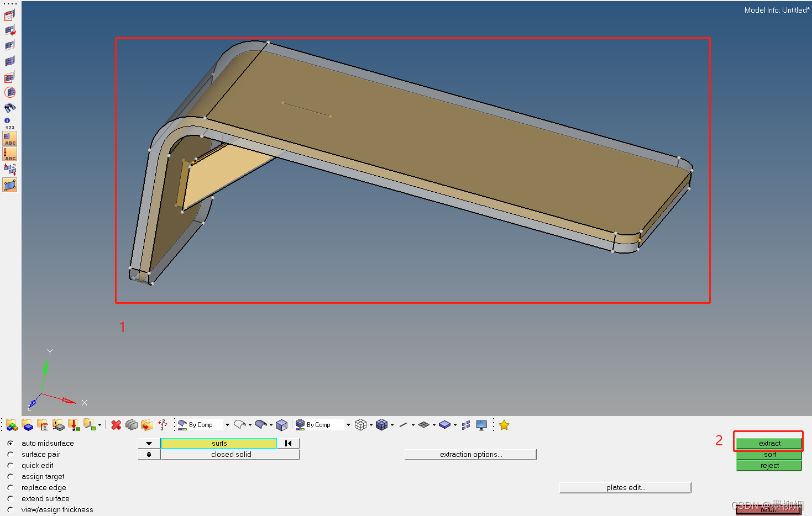Viewport: 812px width, 516px height.
Task: Click the red-circled mesh icon
Action: (x=10, y=92)
